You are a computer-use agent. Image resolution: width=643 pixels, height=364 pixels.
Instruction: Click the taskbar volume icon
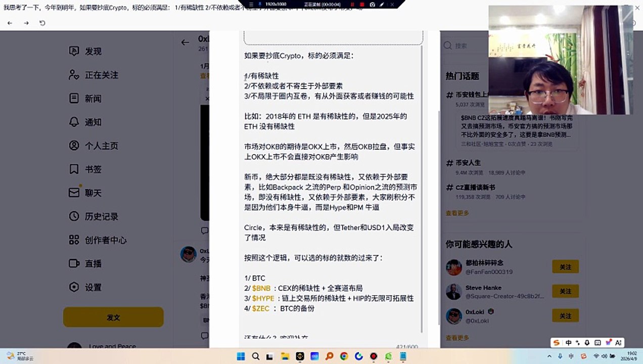[x=606, y=356]
